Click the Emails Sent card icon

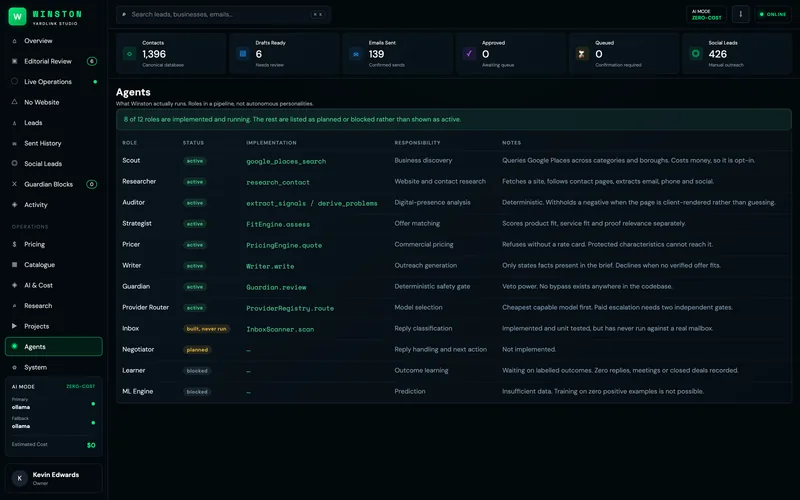click(x=356, y=54)
